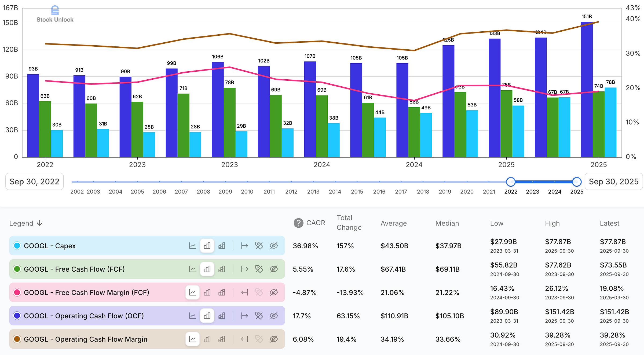This screenshot has width=644, height=355.
Task: Click the left range slider handle
Action: (511, 182)
